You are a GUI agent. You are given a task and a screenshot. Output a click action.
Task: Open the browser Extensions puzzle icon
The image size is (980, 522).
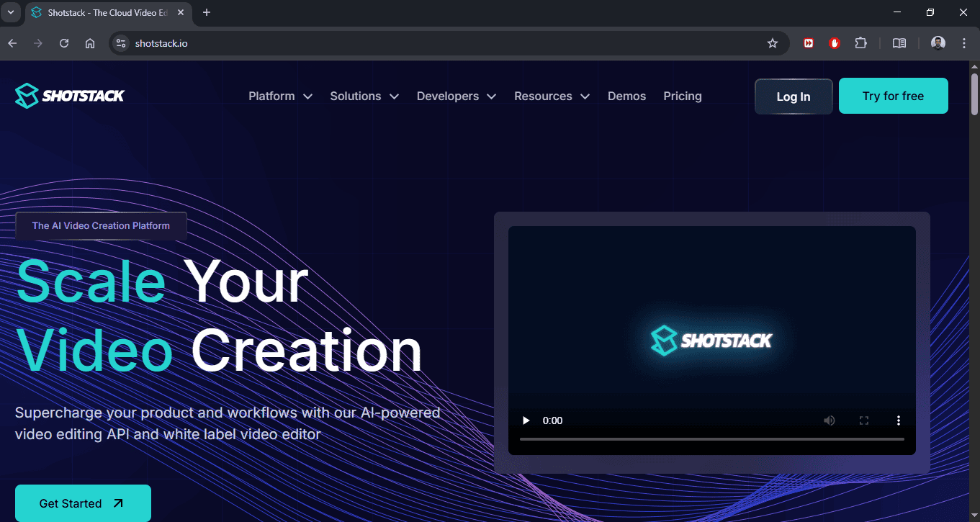(x=860, y=43)
